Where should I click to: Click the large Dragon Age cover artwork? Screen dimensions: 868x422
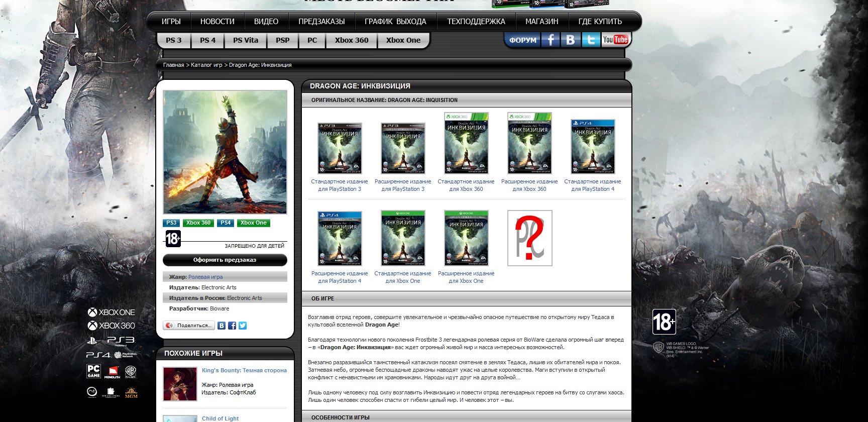(x=225, y=152)
